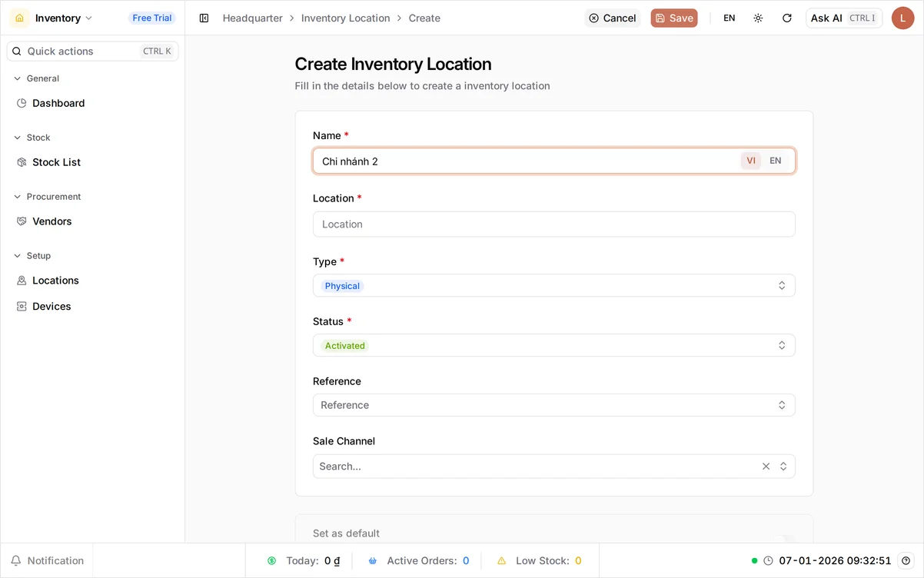924x578 pixels.
Task: Select VI language for Name field
Action: point(751,161)
